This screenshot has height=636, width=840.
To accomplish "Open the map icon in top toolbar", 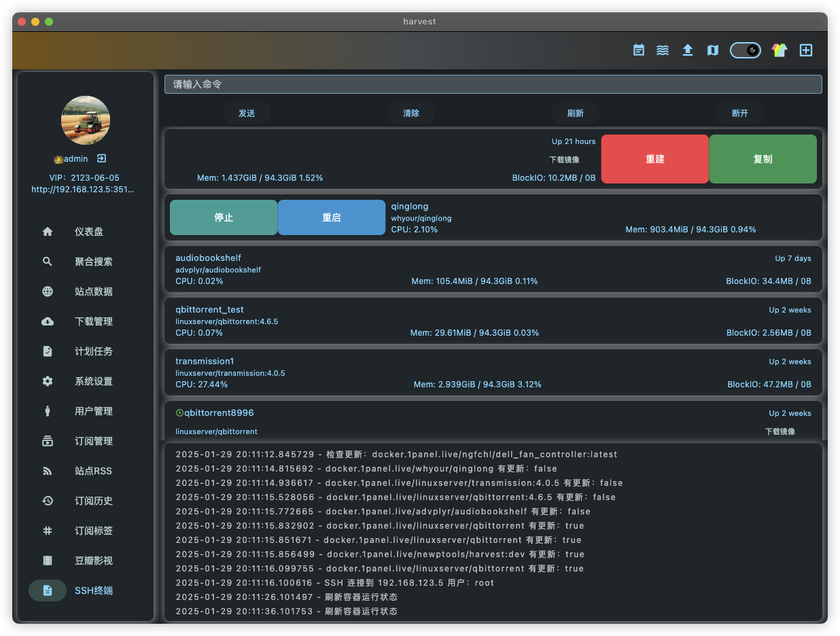I will (712, 50).
